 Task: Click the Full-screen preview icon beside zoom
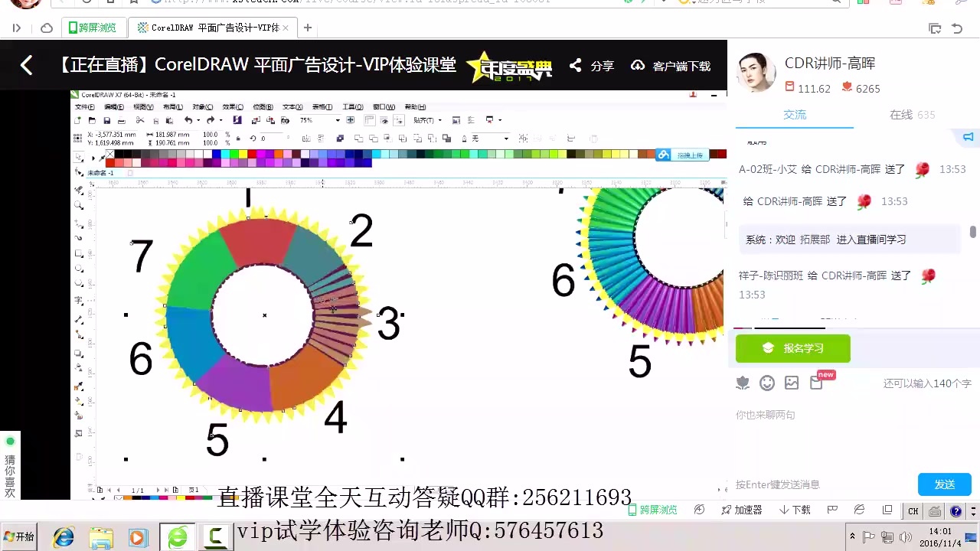[x=350, y=120]
